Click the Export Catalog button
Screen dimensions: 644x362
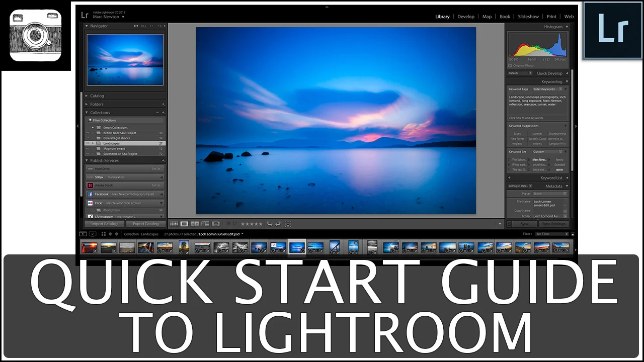[145, 224]
